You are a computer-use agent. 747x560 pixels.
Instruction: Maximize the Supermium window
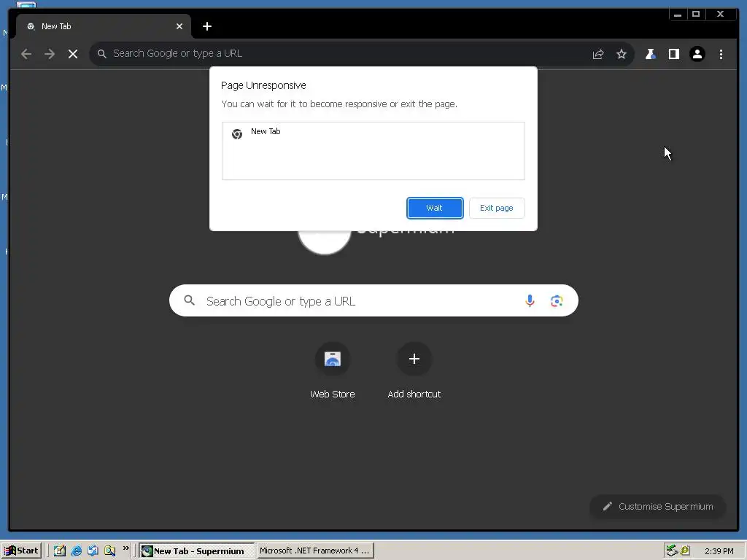pyautogui.click(x=696, y=15)
